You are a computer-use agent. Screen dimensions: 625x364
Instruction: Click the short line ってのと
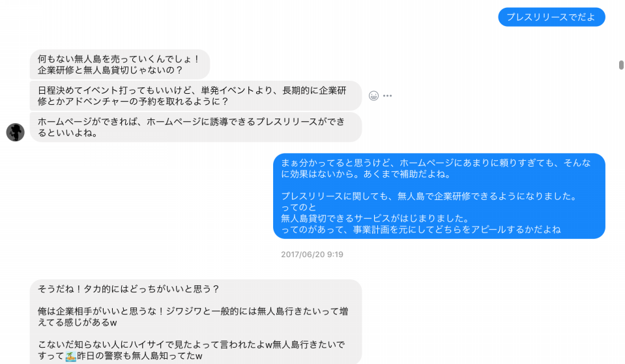point(298,207)
